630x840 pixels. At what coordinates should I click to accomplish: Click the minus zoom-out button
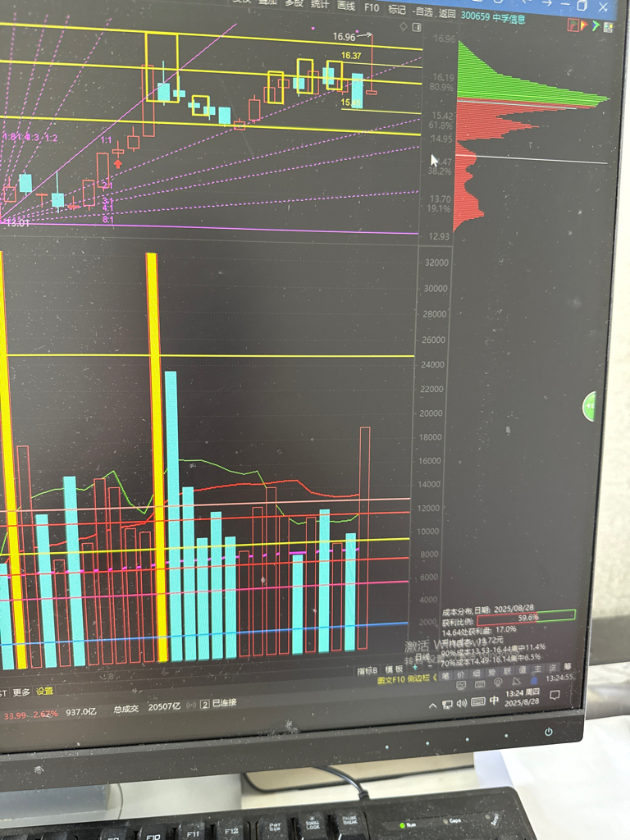point(430,667)
